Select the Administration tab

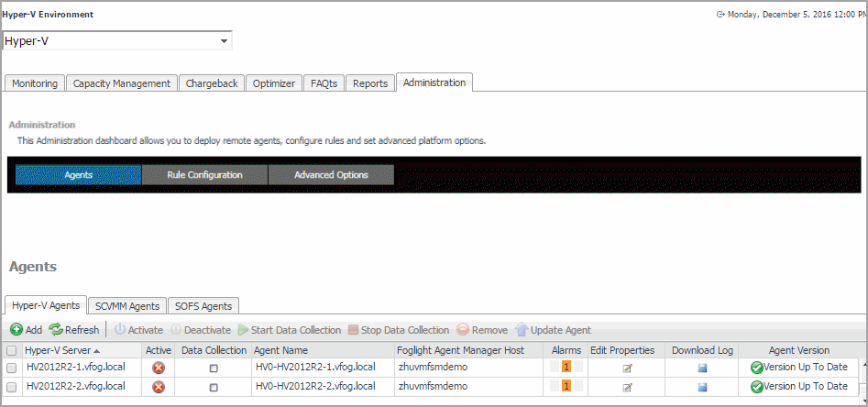coord(434,82)
